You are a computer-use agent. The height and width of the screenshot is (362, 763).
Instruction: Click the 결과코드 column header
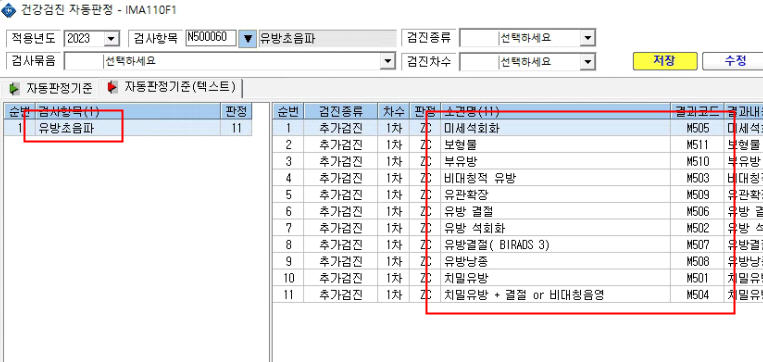697,112
